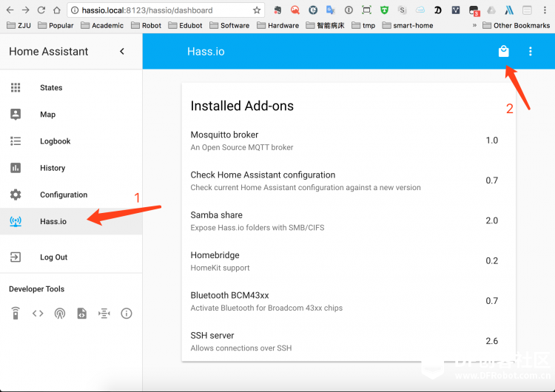Open the tmp bookmarks folder

[363, 25]
